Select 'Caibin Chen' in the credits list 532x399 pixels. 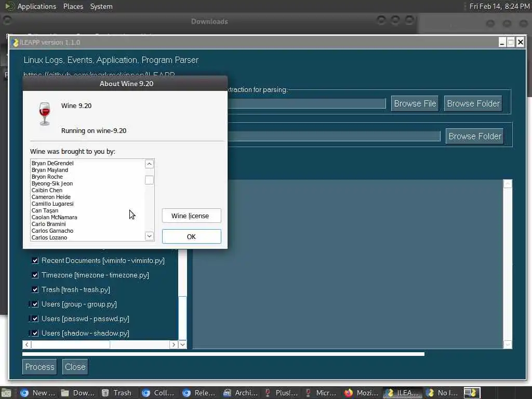(47, 190)
